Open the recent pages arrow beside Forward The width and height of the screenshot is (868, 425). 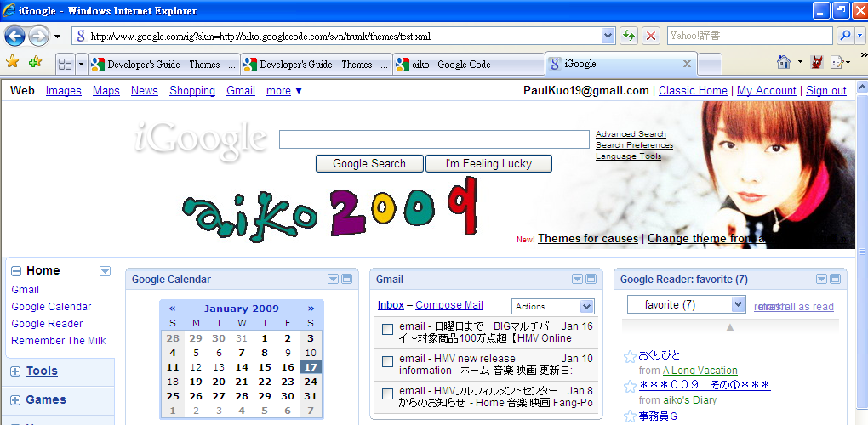pos(58,37)
